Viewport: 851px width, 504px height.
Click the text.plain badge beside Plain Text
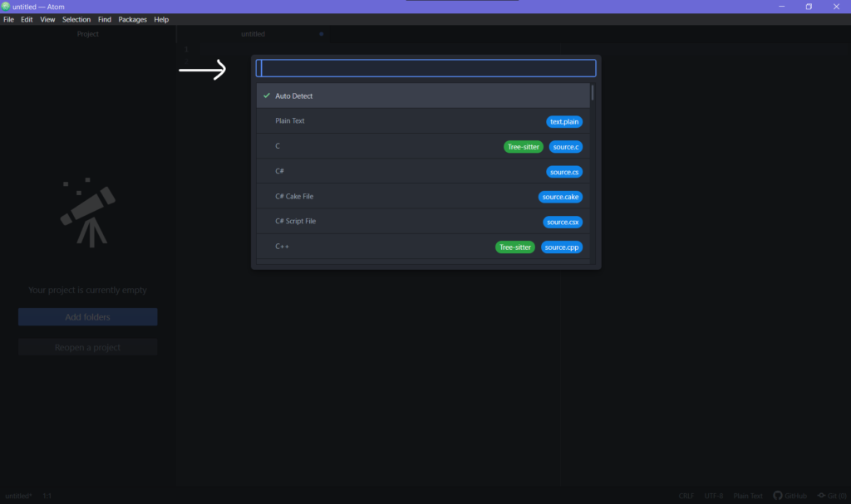point(563,121)
